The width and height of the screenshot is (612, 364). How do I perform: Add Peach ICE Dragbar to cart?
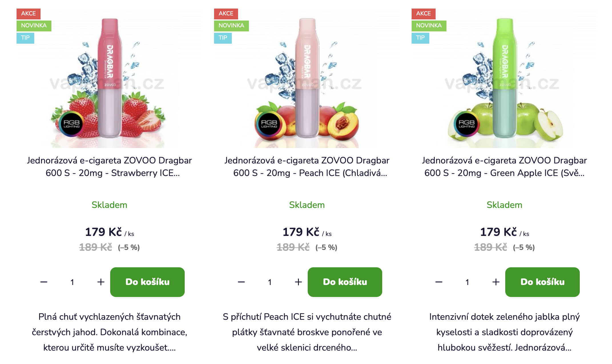click(345, 282)
